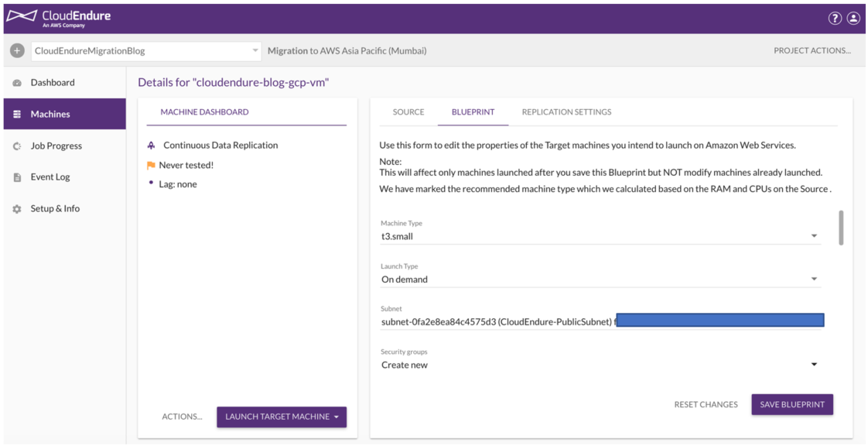Open the Launch Type dropdown
This screenshot has height=446, width=868.
814,277
